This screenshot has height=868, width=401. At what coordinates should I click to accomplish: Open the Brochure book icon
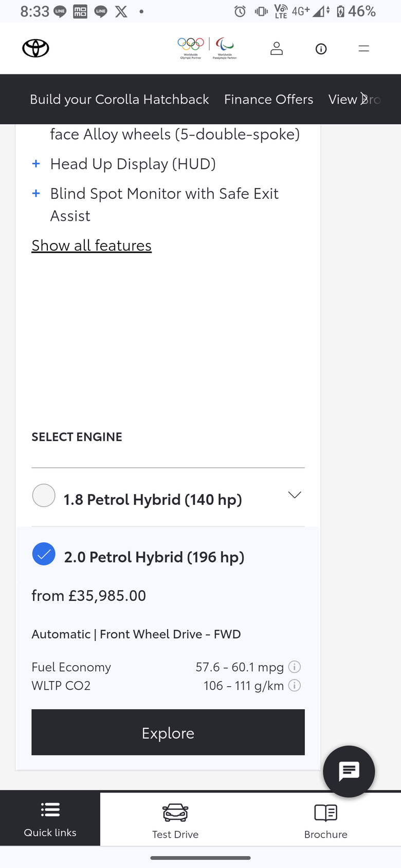(326, 813)
